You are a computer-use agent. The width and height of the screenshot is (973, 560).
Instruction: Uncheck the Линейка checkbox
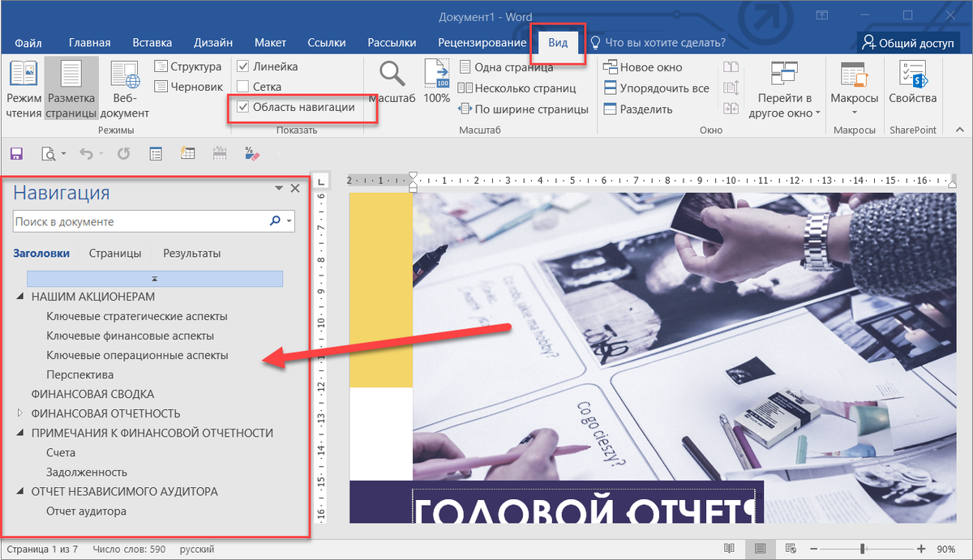(x=242, y=66)
